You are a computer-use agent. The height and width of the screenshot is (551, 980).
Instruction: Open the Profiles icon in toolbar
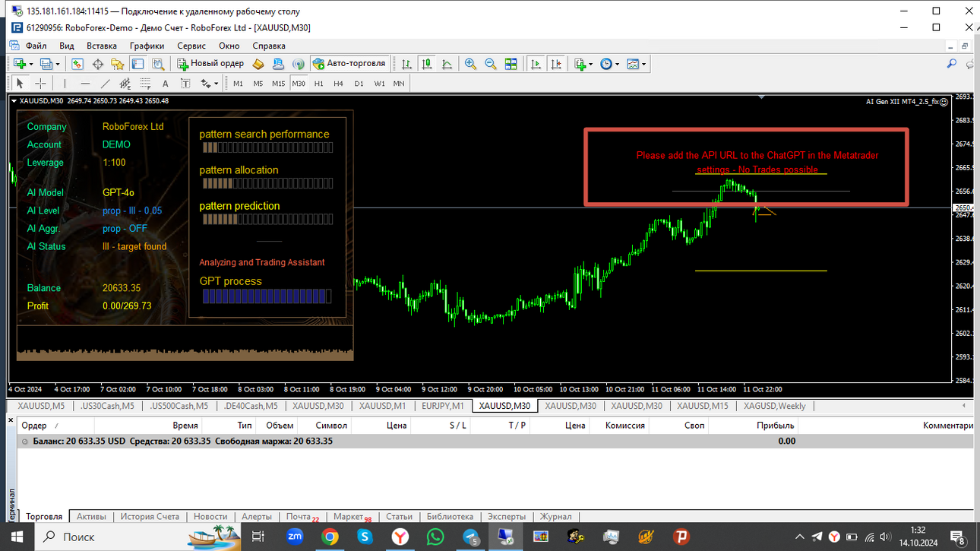coord(46,64)
